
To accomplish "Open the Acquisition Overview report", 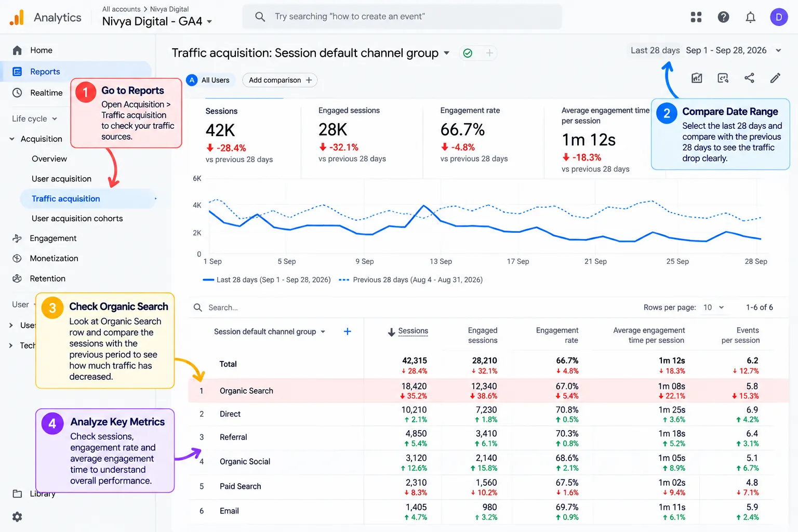I will [49, 159].
